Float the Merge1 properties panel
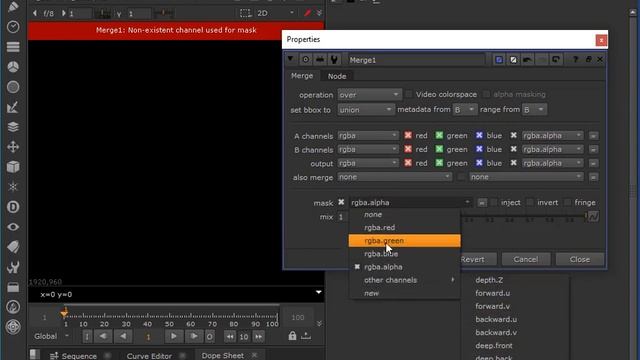Viewport: 640px width, 360px height. (x=589, y=60)
